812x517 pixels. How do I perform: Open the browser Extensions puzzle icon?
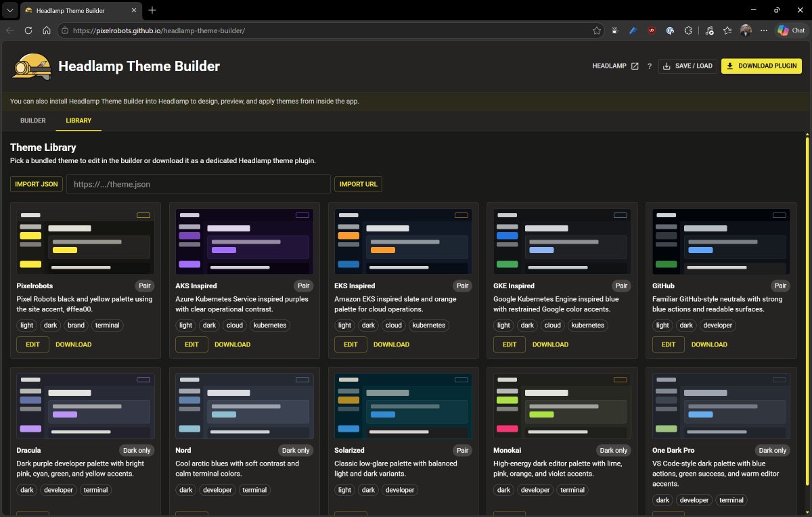point(688,30)
